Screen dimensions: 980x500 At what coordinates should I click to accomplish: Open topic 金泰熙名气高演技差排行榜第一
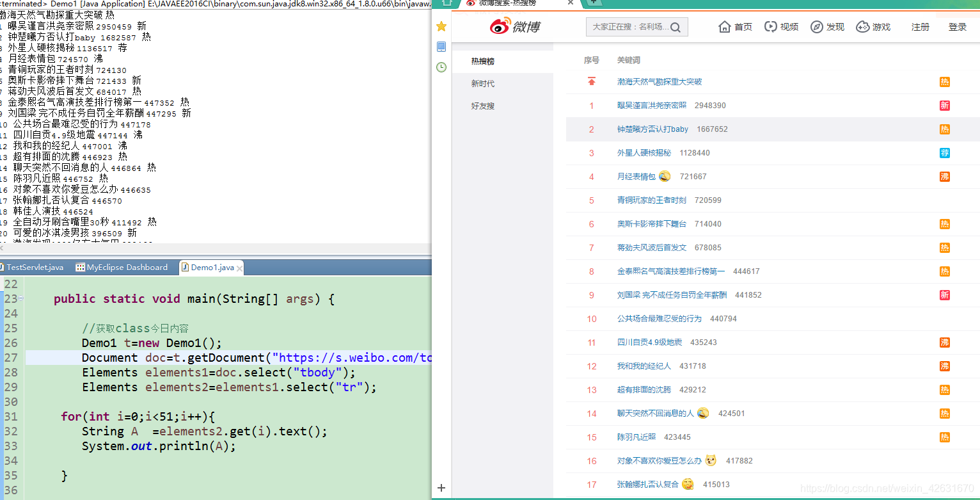671,271
